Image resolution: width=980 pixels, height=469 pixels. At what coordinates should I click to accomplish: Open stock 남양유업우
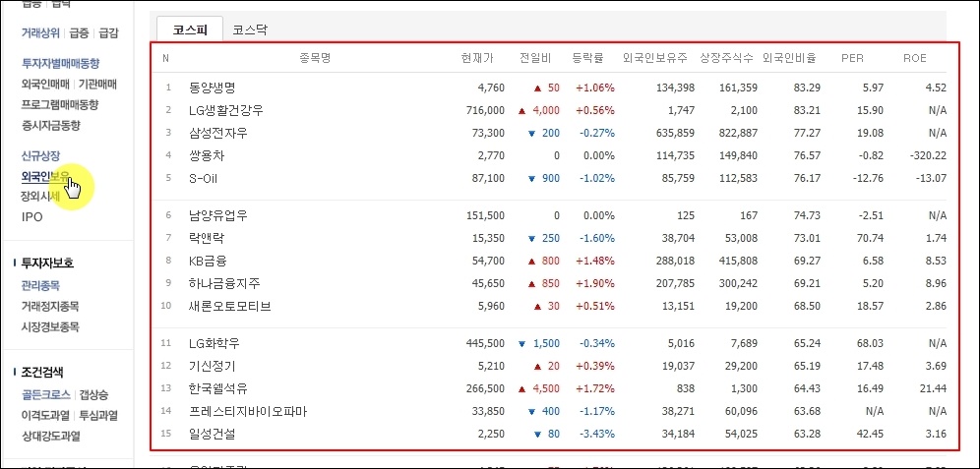(218, 216)
